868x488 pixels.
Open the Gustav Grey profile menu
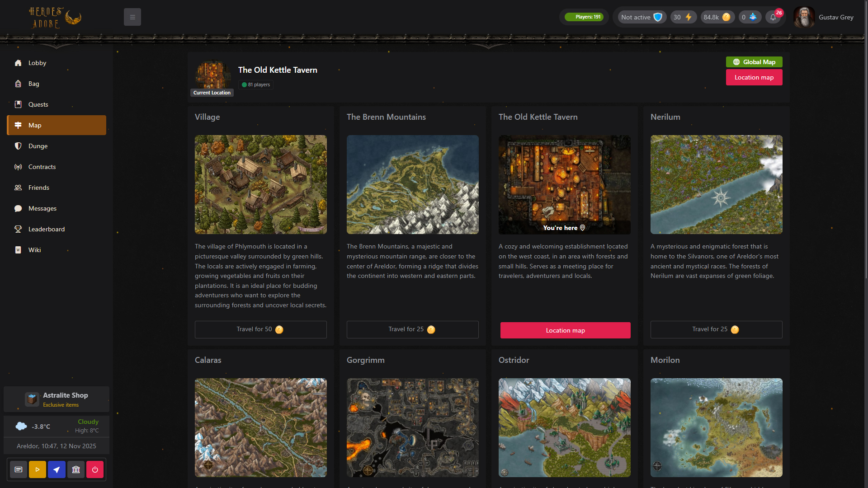coord(824,17)
